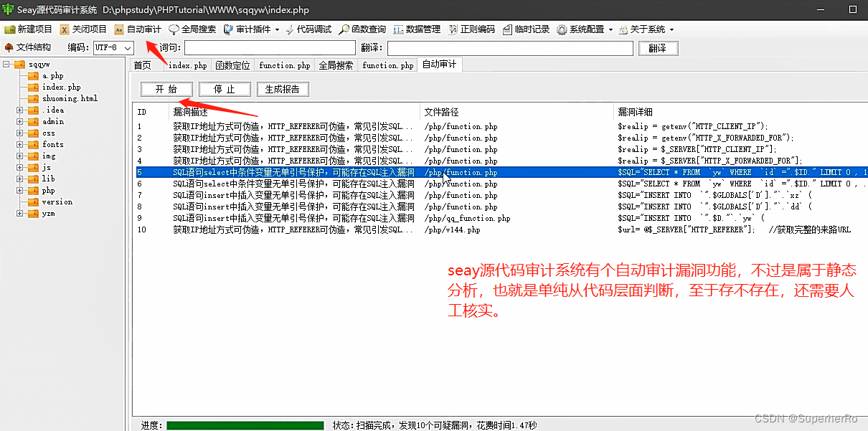Viewport: 868px width, 431px height.
Task: Click the 翻译 result text field
Action: [x=510, y=48]
